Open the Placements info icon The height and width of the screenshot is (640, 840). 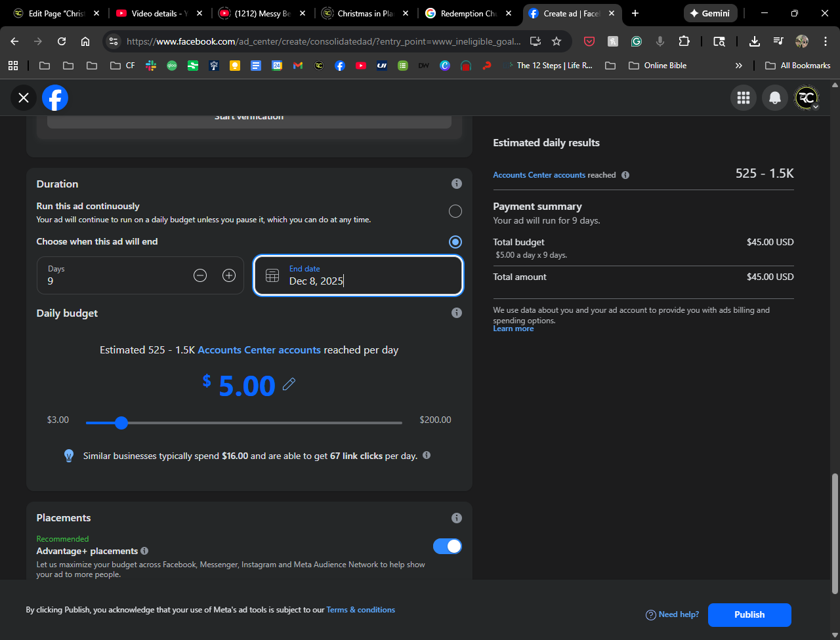click(x=457, y=518)
